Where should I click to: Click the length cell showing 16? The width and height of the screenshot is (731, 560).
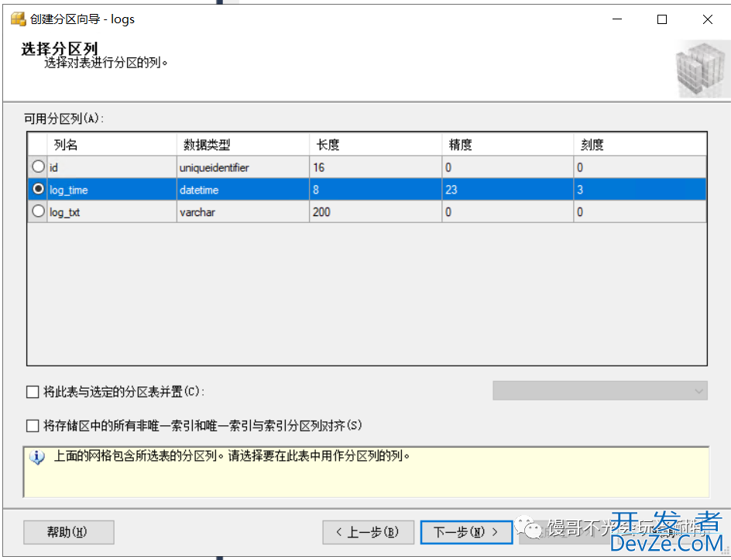pos(376,167)
